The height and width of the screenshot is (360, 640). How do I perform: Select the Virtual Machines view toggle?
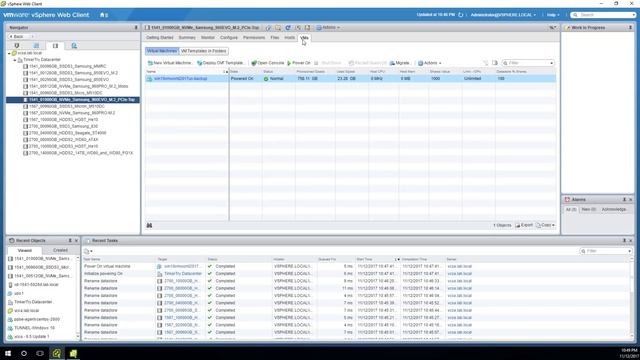[x=162, y=51]
